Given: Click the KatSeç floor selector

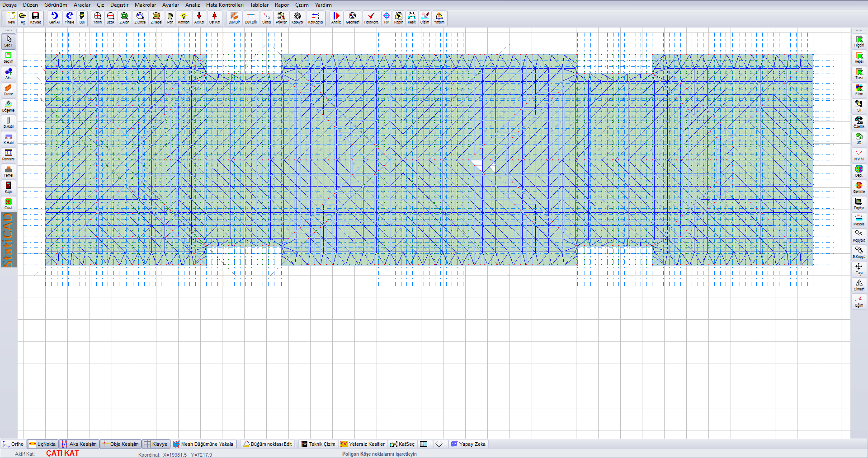Looking at the screenshot, I should (402, 444).
